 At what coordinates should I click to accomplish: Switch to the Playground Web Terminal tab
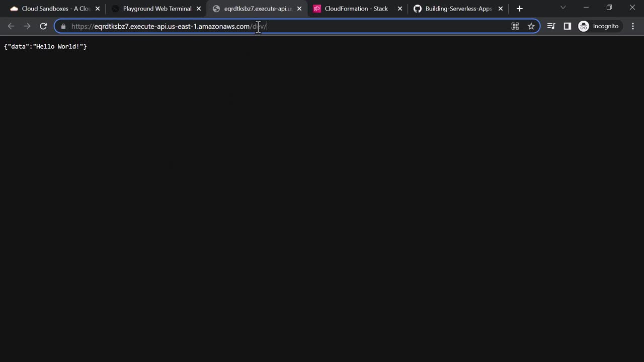tap(157, 9)
